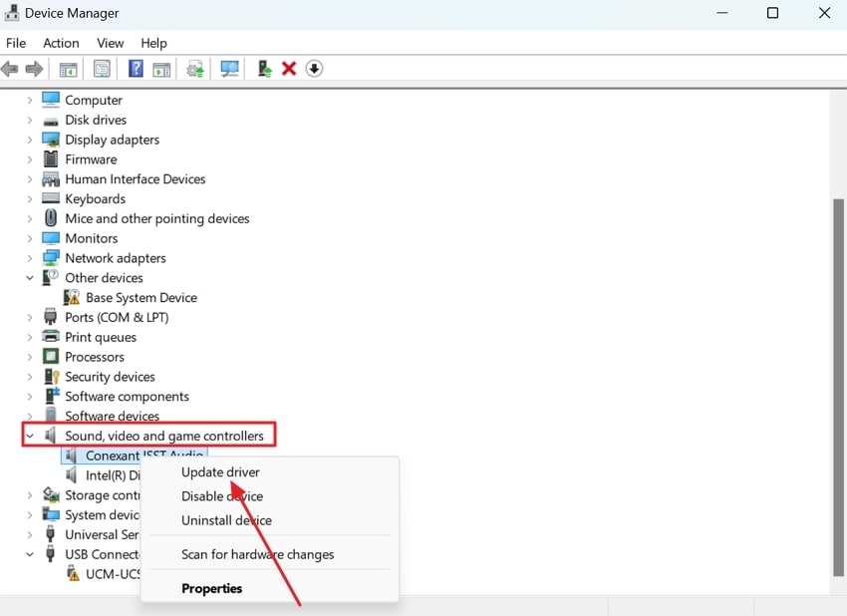Click the Device Manager title bar icon

coord(12,13)
